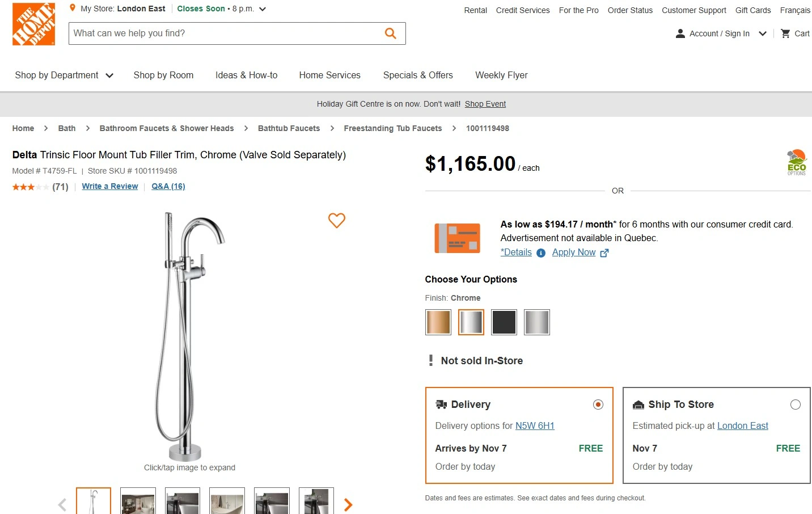The image size is (812, 514).
Task: Open the shopping cart icon
Action: [x=785, y=33]
